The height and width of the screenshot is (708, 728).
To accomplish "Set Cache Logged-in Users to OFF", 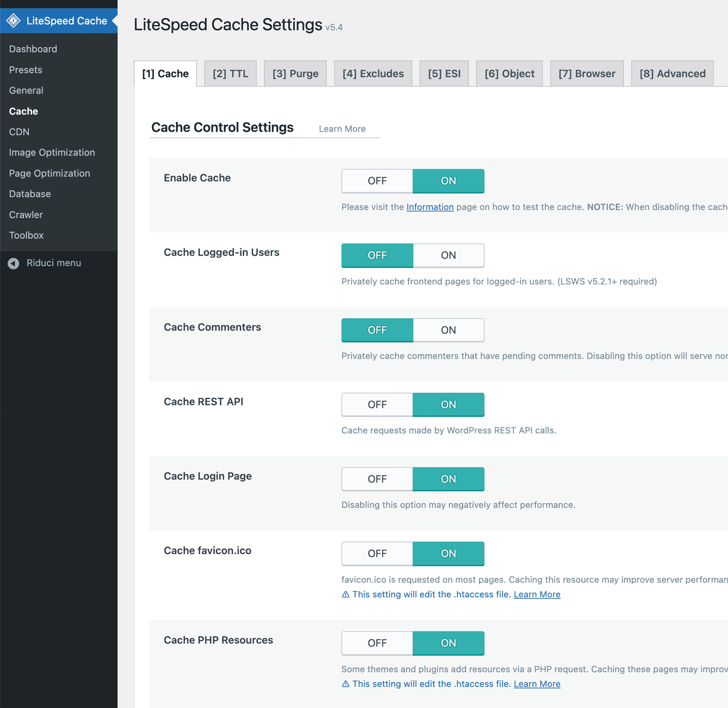I will tap(377, 256).
